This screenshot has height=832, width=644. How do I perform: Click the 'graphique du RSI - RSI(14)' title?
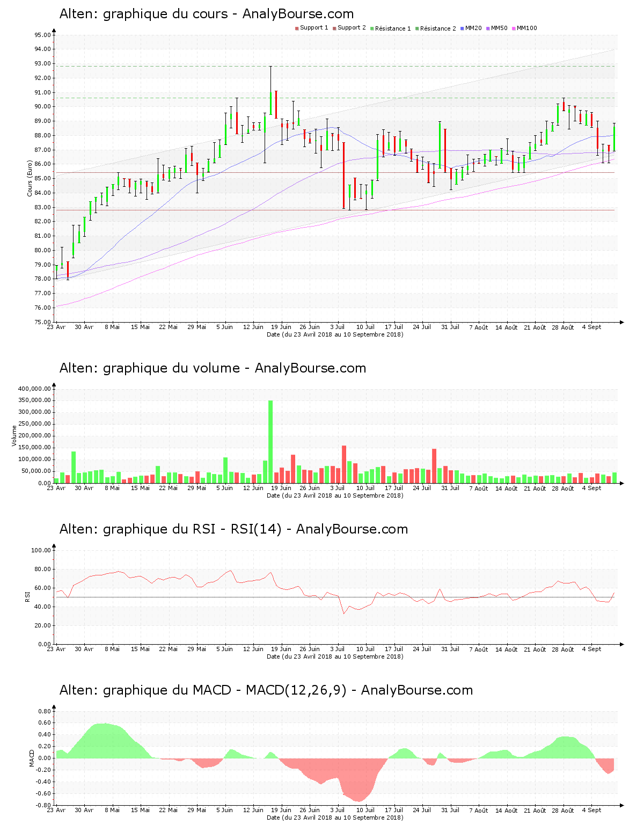pos(192,529)
